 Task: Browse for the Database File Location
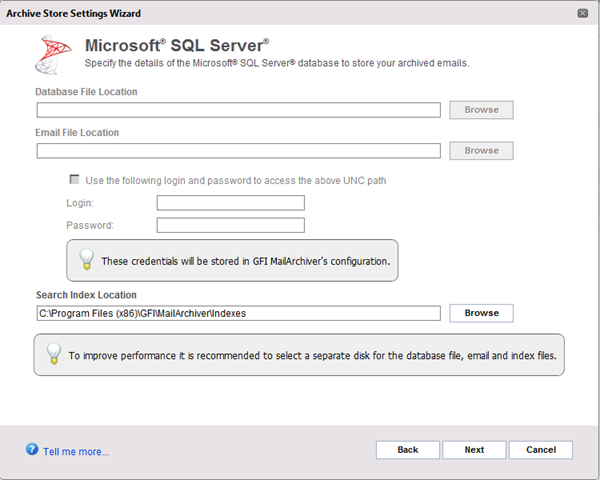pos(481,110)
